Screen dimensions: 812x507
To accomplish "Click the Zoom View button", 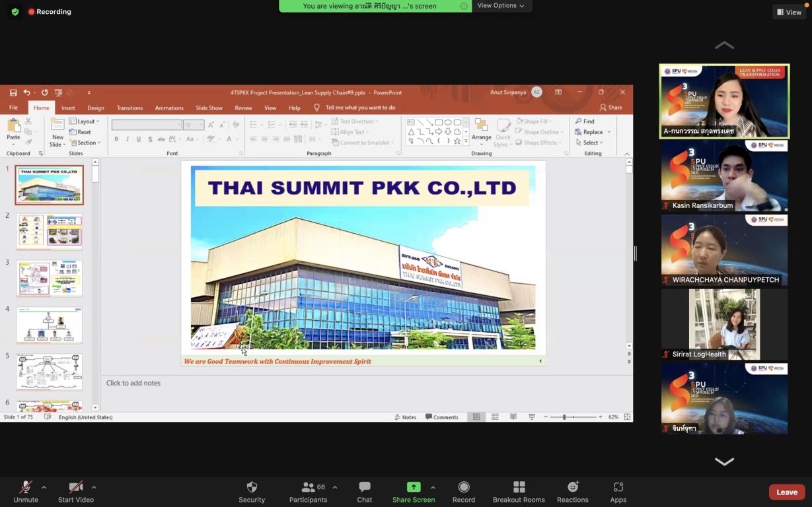I will click(790, 12).
